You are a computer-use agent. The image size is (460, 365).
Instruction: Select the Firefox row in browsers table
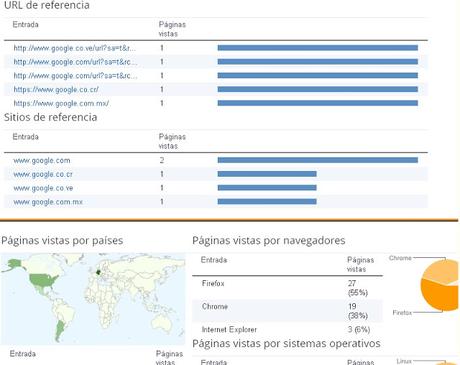pyautogui.click(x=287, y=288)
